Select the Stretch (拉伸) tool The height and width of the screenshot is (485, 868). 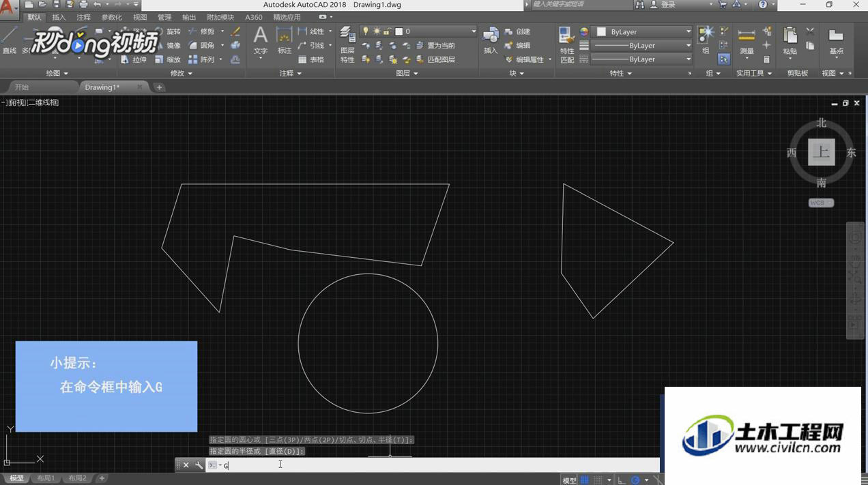(134, 59)
